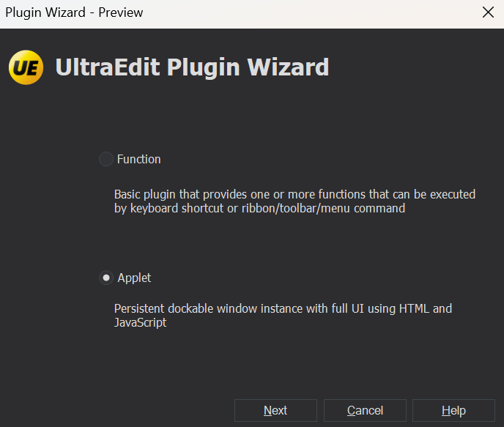Viewport: 504px width, 427px height.
Task: Click the word JavaScript in Applet description
Action: [x=140, y=322]
